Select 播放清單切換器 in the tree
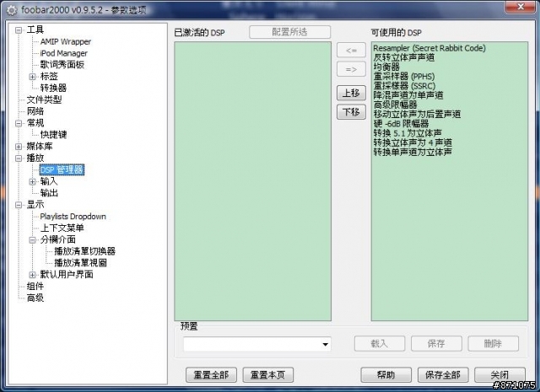This screenshot has height=392, width=540. [x=84, y=251]
